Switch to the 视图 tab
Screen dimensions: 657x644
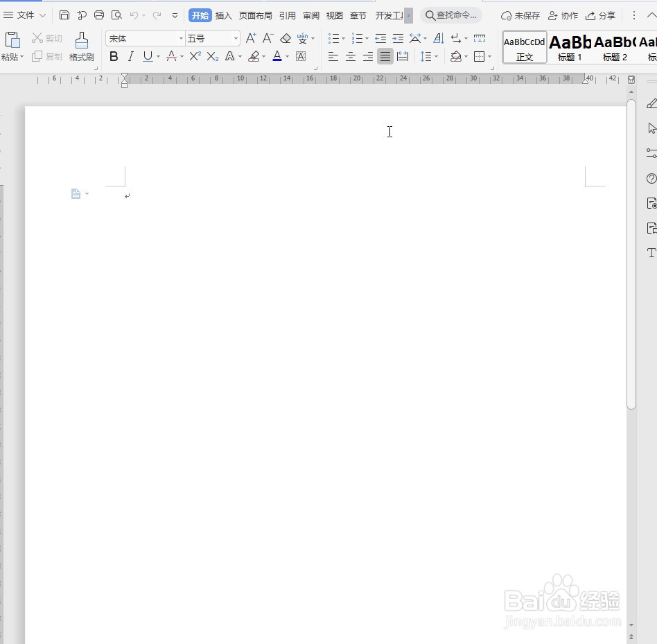(x=334, y=15)
